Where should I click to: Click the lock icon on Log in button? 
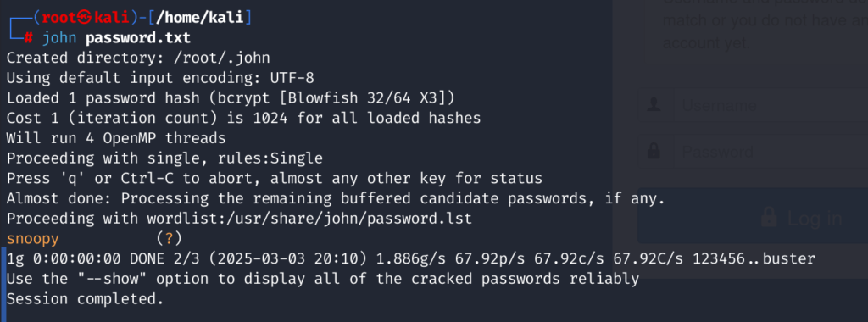[768, 217]
